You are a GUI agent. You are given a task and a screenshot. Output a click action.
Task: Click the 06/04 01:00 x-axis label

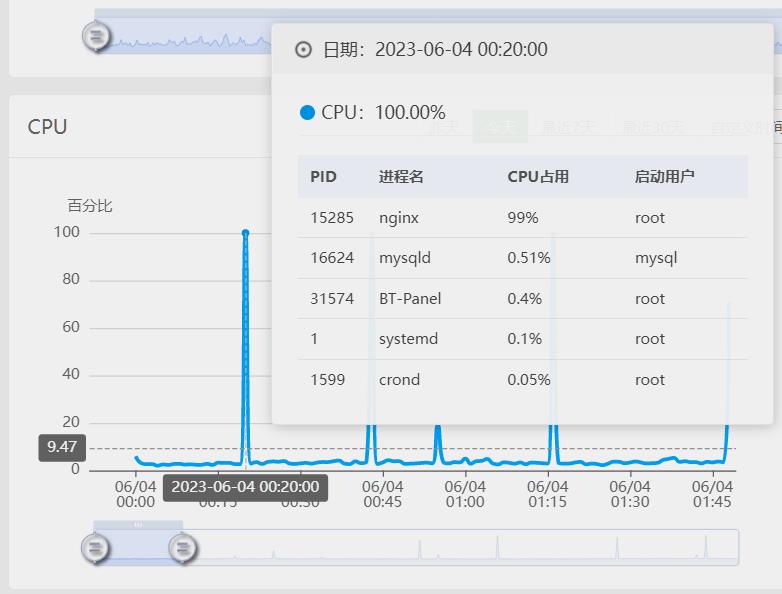[x=465, y=494]
